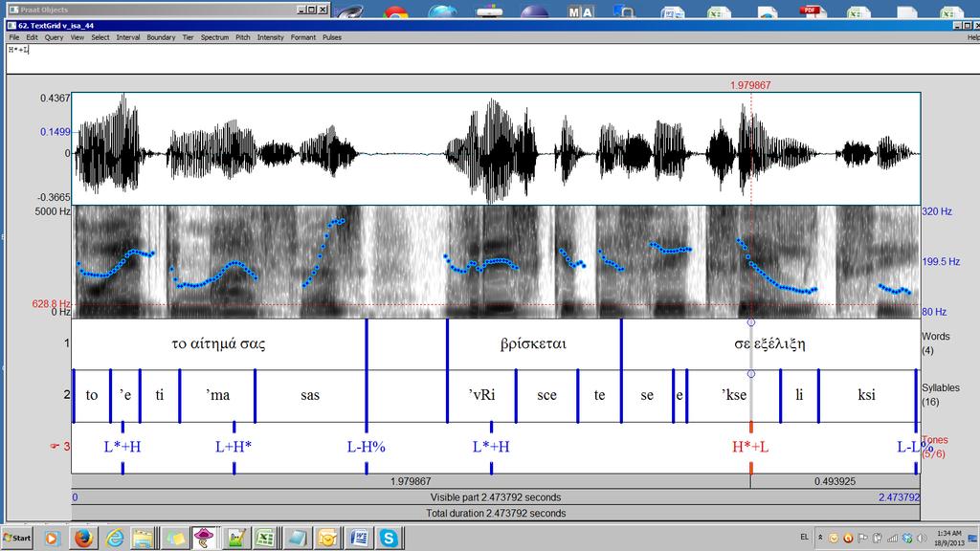Click the boundary circle in the Words tier
The width and height of the screenshot is (980, 551).
pyautogui.click(x=750, y=322)
